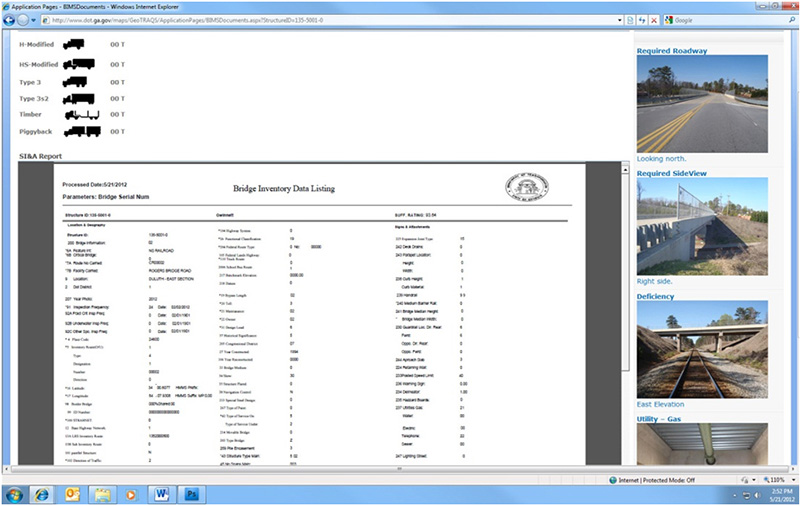800x506 pixels.
Task: Open the recent pages dropdown beside Forward
Action: (x=34, y=20)
